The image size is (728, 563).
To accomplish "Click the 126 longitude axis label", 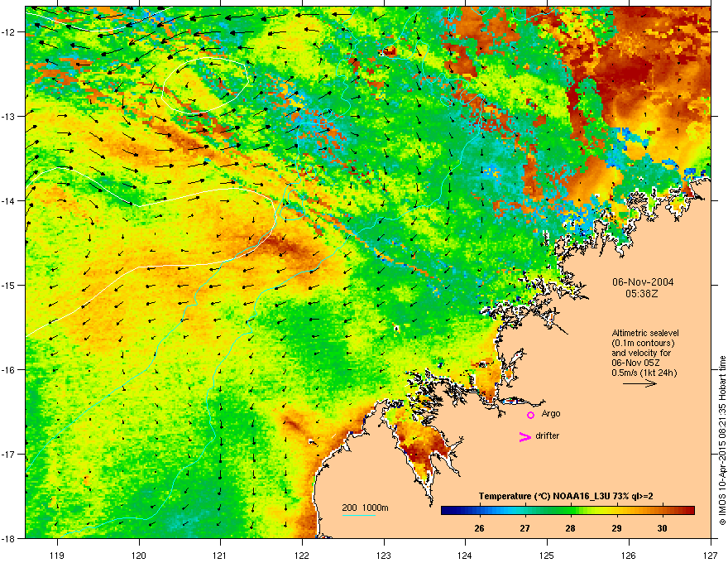I will pyautogui.click(x=628, y=555).
